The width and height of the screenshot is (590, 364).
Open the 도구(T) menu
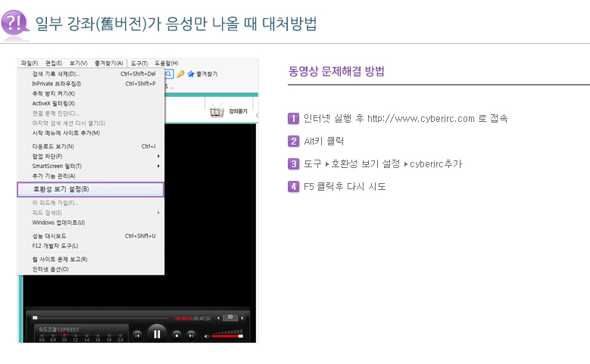click(x=139, y=63)
